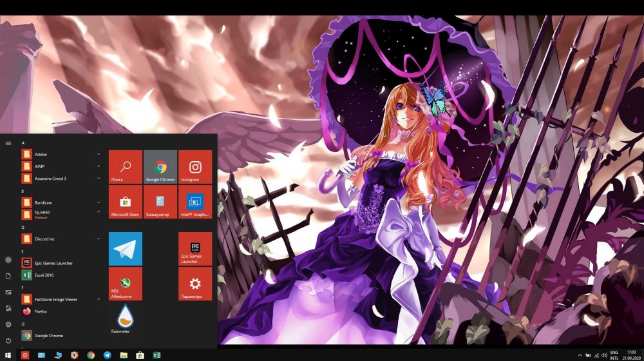Open the Калькулятор tile

160,202
